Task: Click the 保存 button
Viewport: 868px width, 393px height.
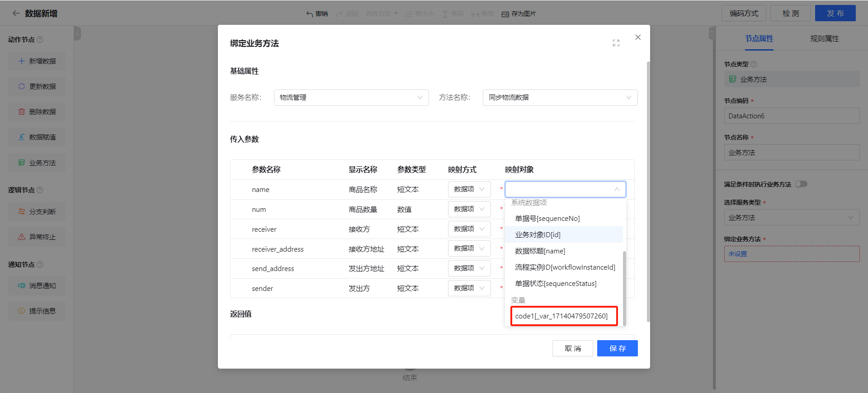Action: pyautogui.click(x=617, y=348)
